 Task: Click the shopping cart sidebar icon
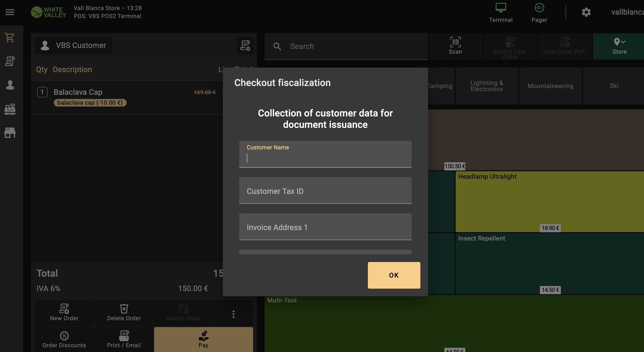coord(10,38)
